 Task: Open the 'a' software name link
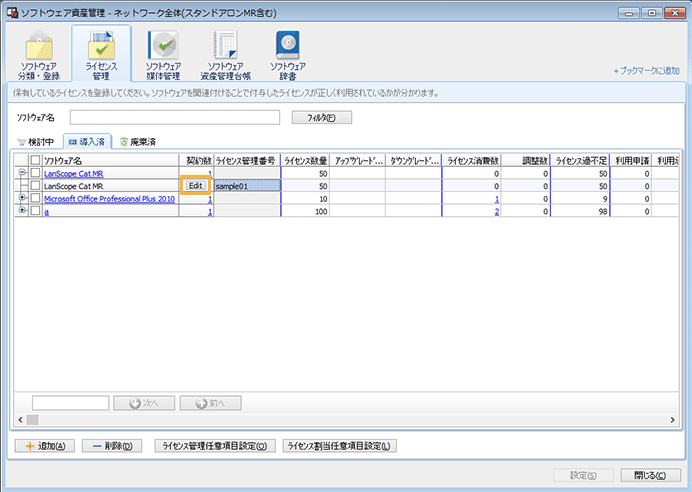click(46, 212)
